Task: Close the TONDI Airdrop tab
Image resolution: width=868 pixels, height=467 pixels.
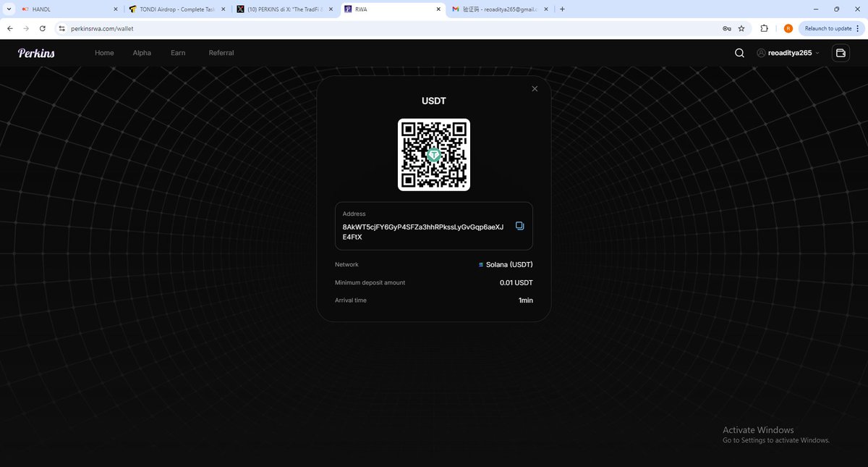Action: 224,9
